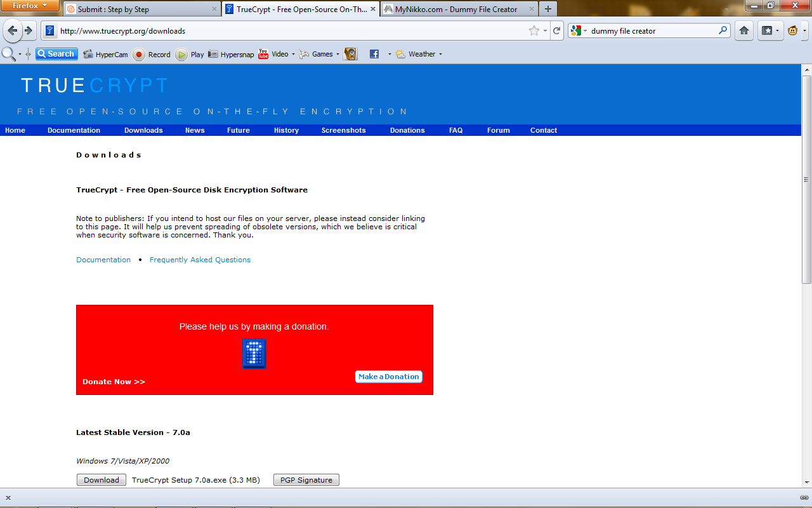Follow the Donate Now >> link

[114, 382]
